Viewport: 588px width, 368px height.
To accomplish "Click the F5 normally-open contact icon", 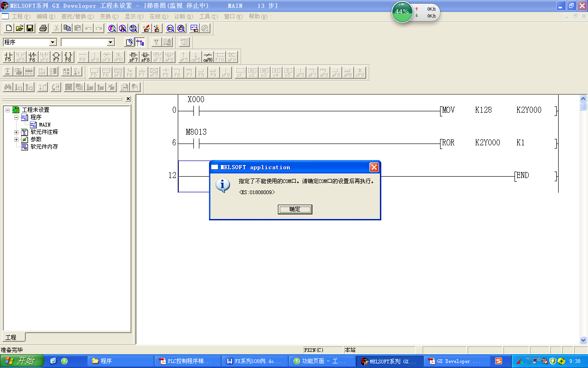I will [8, 57].
